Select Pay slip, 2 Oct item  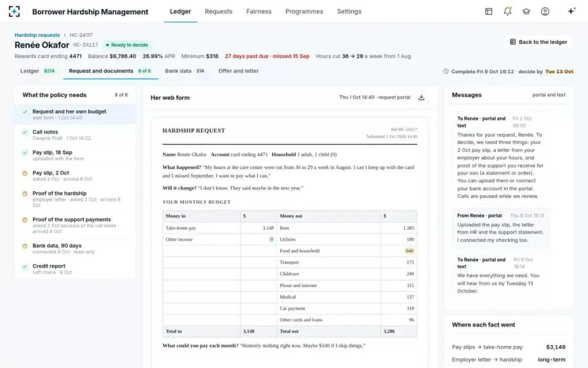point(75,176)
